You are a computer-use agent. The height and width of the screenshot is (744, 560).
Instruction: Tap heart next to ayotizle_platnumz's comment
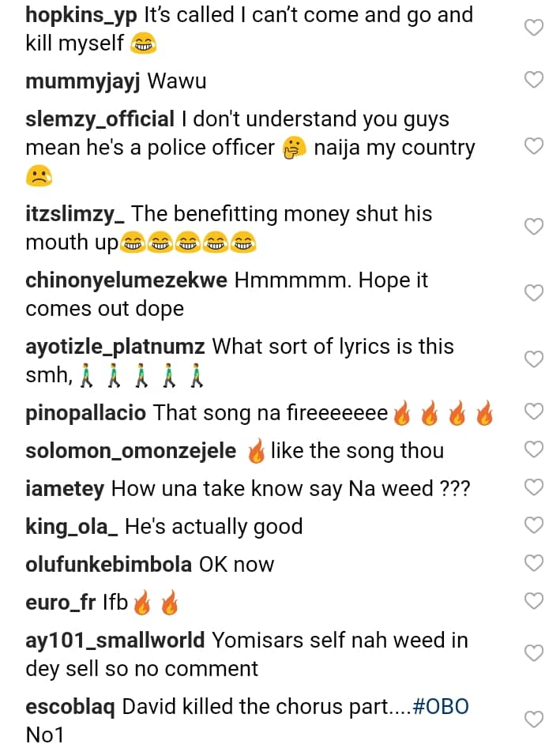(x=535, y=359)
